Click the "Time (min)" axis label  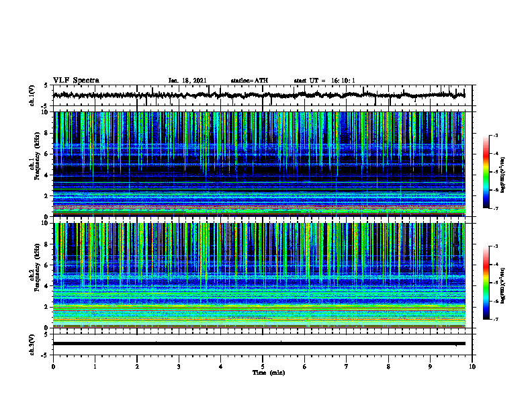(x=269, y=373)
